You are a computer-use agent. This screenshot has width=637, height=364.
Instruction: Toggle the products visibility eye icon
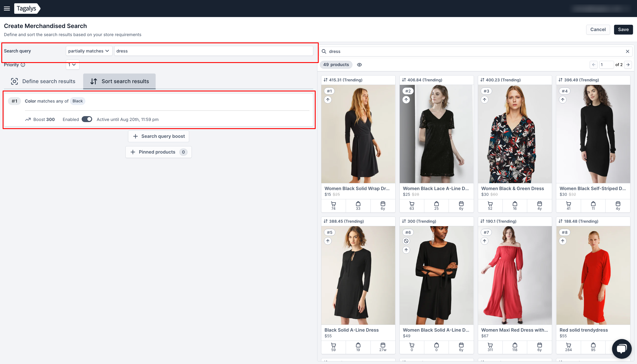(x=359, y=65)
